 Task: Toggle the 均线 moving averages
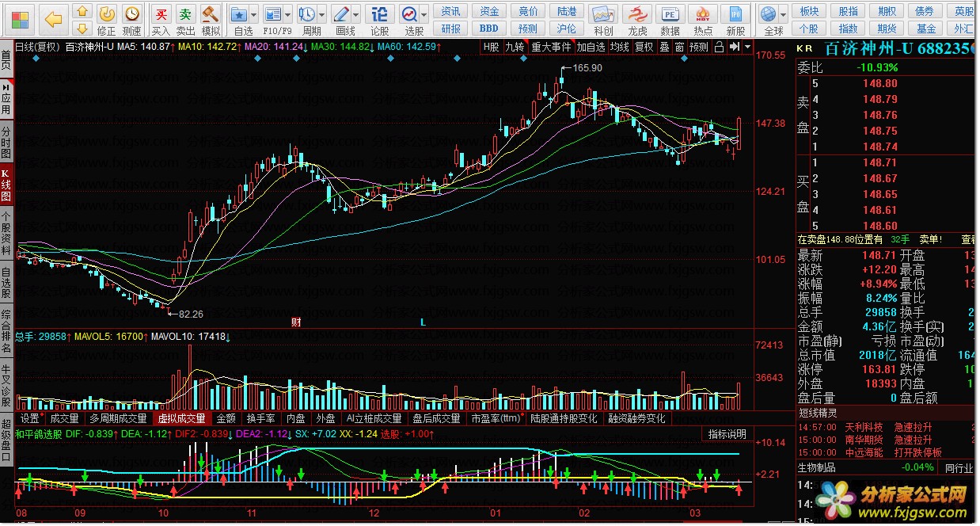click(619, 47)
